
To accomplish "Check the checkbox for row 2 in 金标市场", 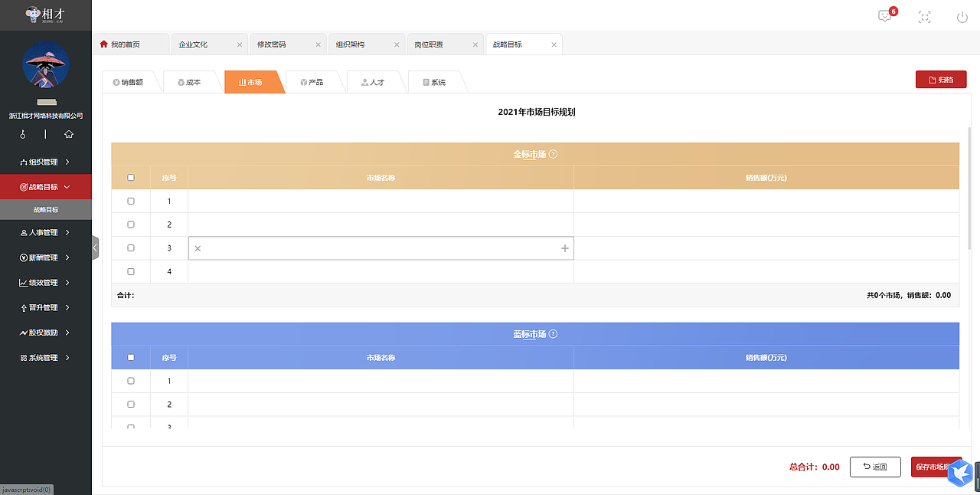I will 130,224.
